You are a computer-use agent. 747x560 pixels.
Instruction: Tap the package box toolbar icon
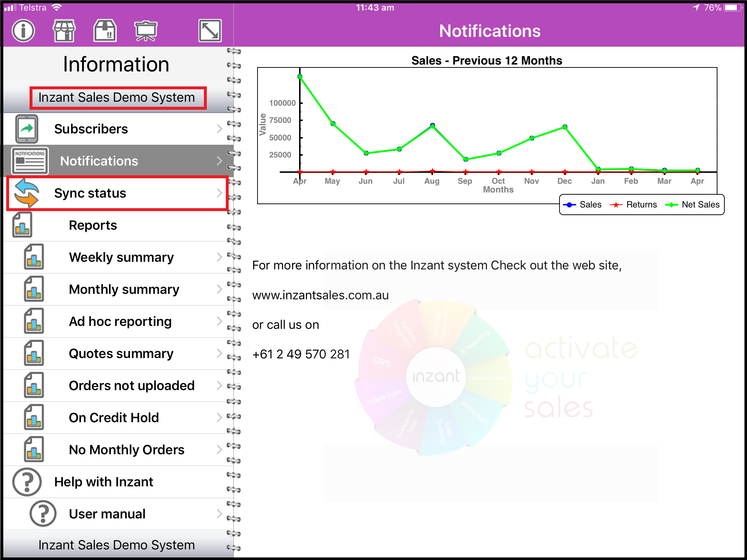[105, 31]
